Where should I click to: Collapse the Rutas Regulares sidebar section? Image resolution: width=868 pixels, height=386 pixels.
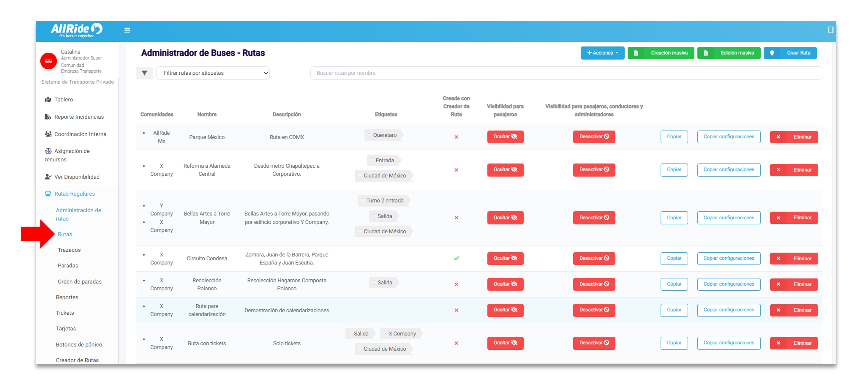tap(75, 194)
